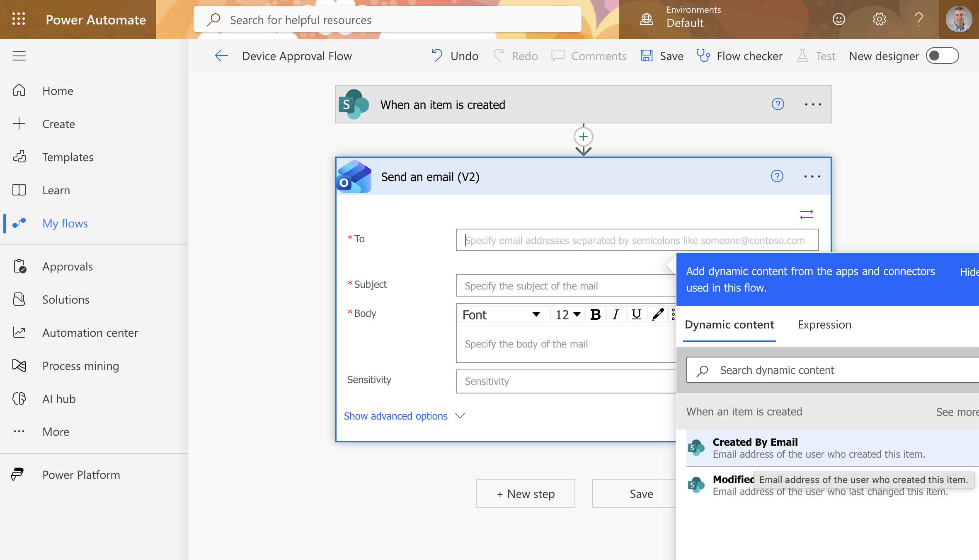Open help for When an item is created
979x560 pixels.
pyautogui.click(x=778, y=104)
